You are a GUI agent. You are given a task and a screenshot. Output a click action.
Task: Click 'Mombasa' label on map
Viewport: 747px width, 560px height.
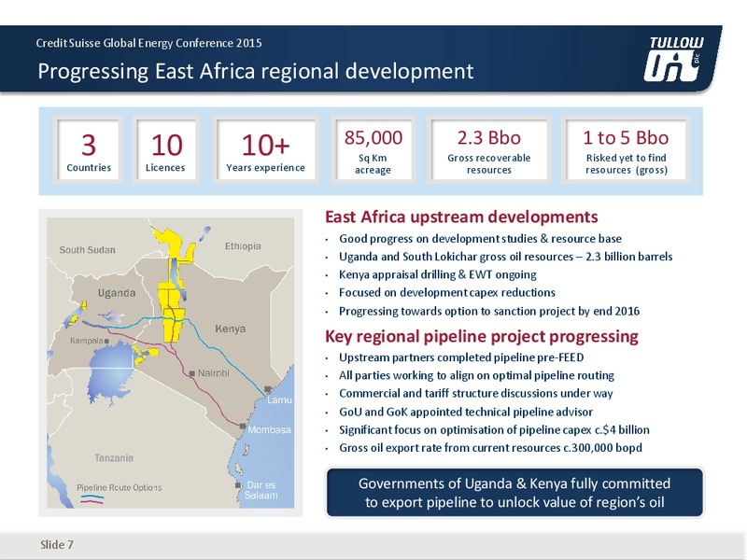click(269, 429)
